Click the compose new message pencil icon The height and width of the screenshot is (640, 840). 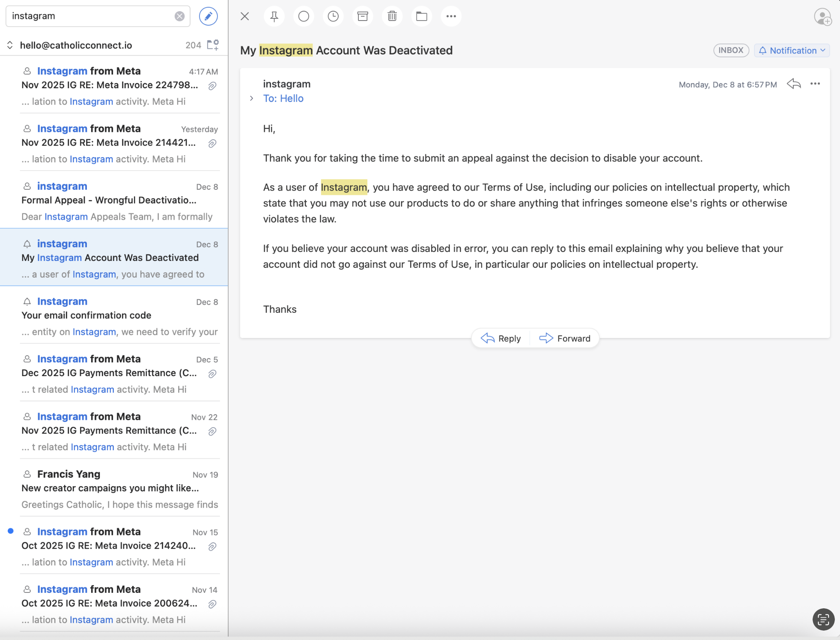click(x=208, y=16)
